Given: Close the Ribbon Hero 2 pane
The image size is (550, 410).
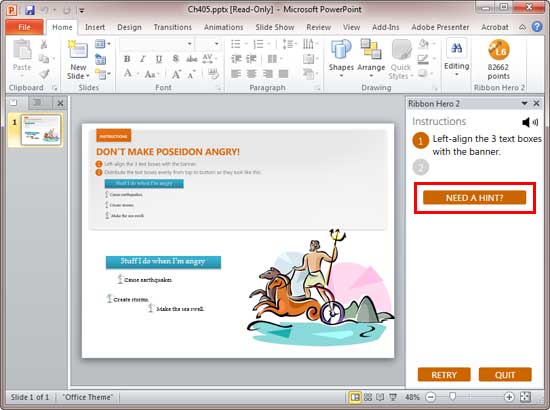Looking at the screenshot, I should point(536,103).
